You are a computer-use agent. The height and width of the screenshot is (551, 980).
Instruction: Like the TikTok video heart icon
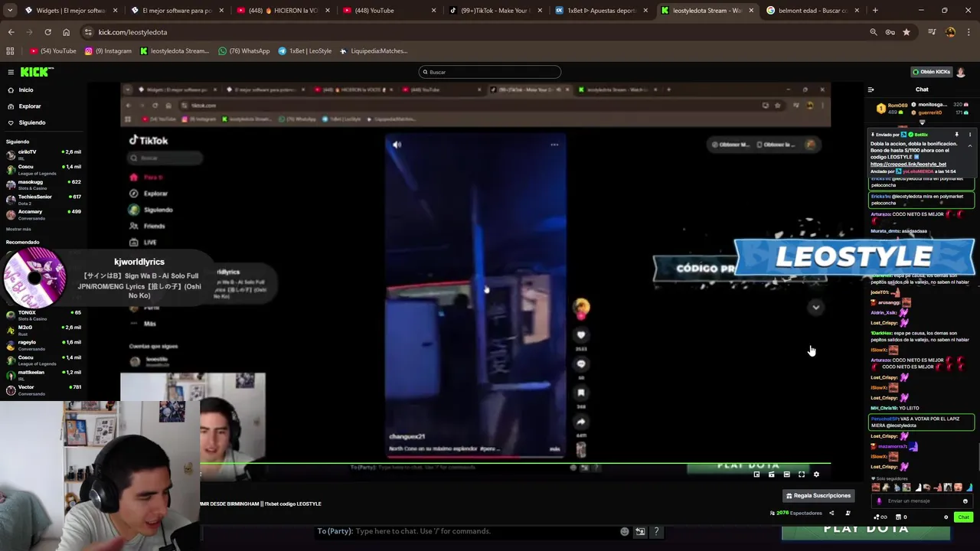tap(581, 335)
